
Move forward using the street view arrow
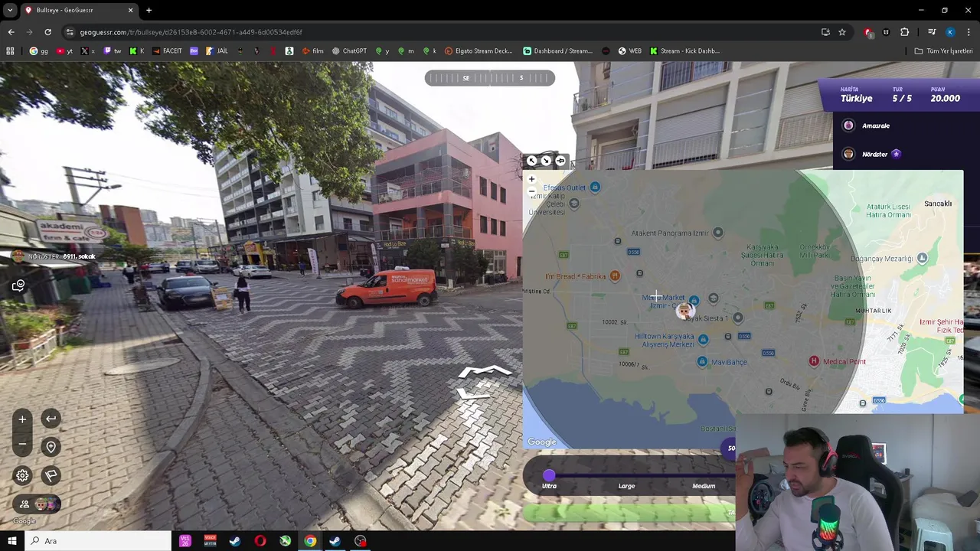(485, 373)
